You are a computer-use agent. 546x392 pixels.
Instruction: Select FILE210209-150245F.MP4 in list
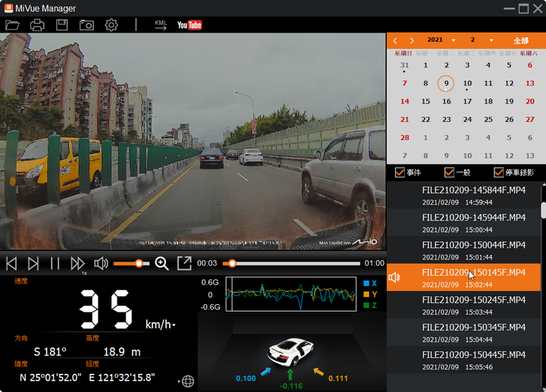(463, 306)
